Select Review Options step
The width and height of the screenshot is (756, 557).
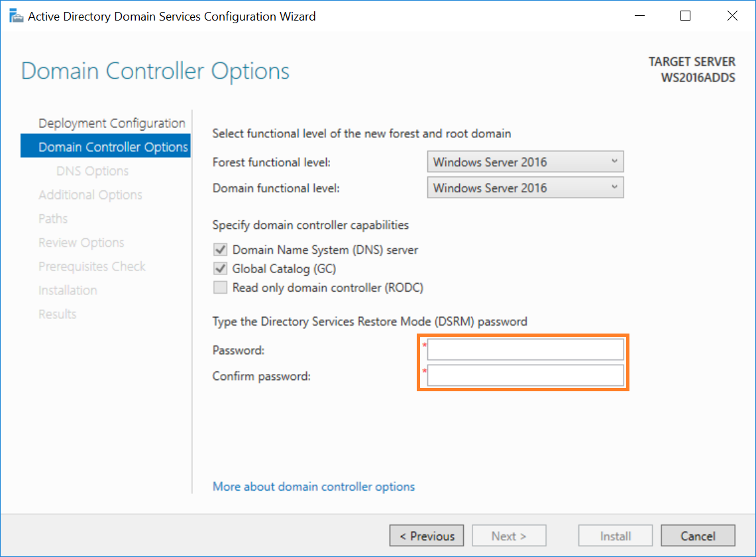click(x=81, y=242)
